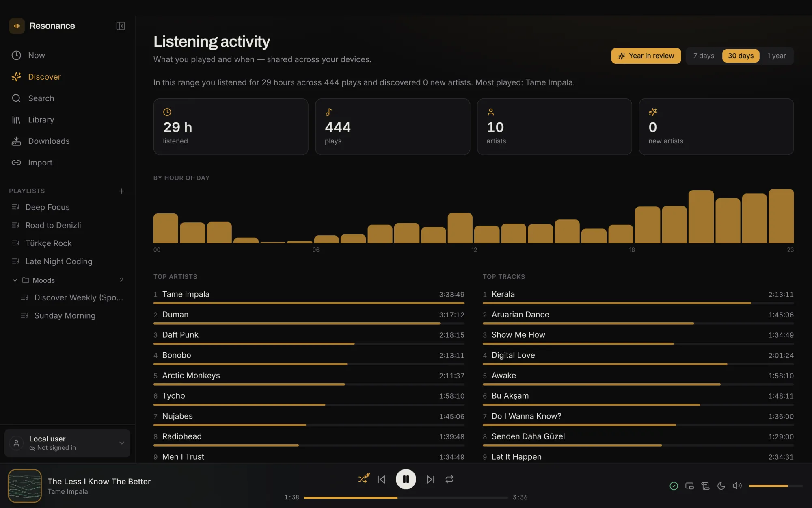This screenshot has width=812, height=508.
Task: Switch range to 7 days
Action: 704,56
